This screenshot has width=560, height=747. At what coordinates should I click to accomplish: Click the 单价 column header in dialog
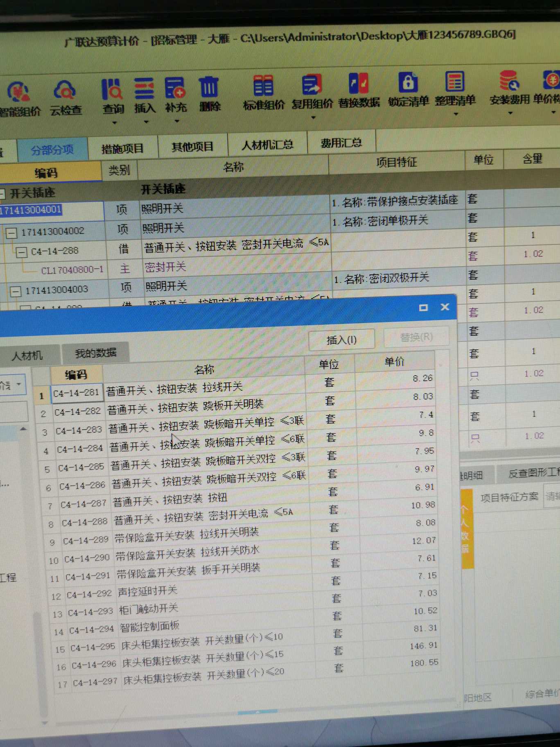pos(395,362)
